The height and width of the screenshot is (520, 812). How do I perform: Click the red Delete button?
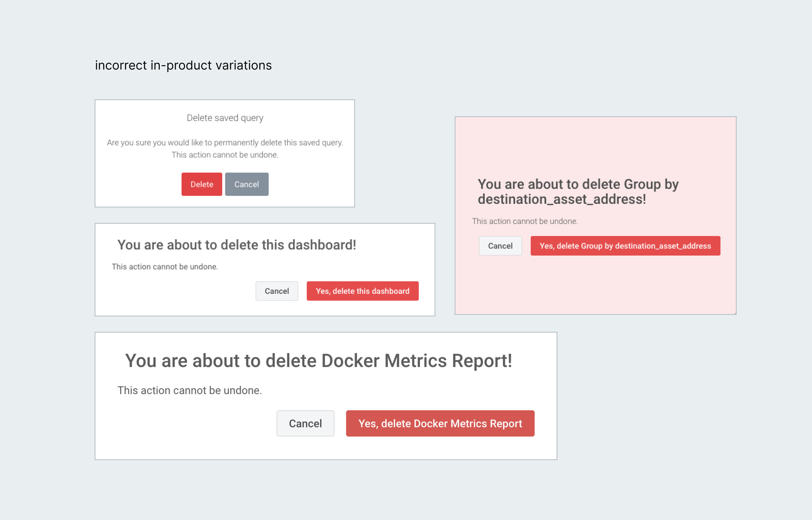(x=202, y=184)
